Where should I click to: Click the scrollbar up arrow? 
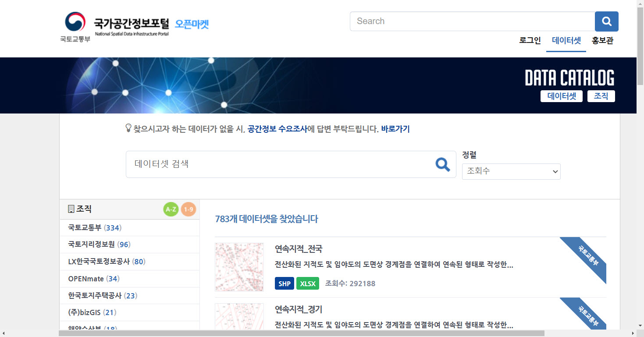point(640,4)
